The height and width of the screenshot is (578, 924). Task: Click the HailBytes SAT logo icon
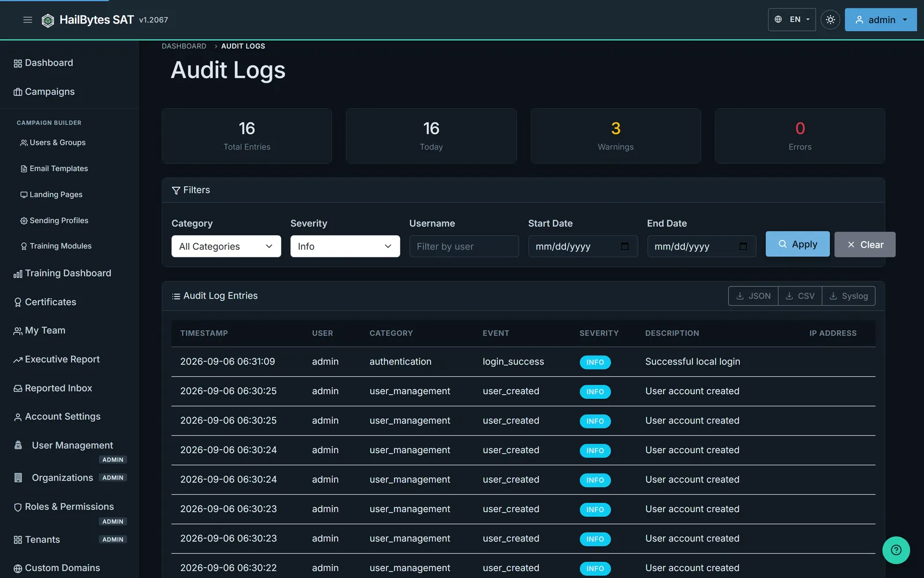coord(48,20)
